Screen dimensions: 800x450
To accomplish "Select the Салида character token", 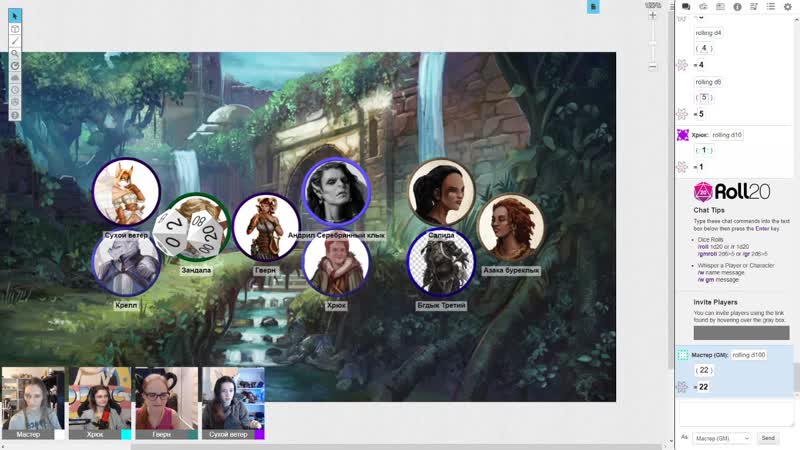I will tap(441, 192).
